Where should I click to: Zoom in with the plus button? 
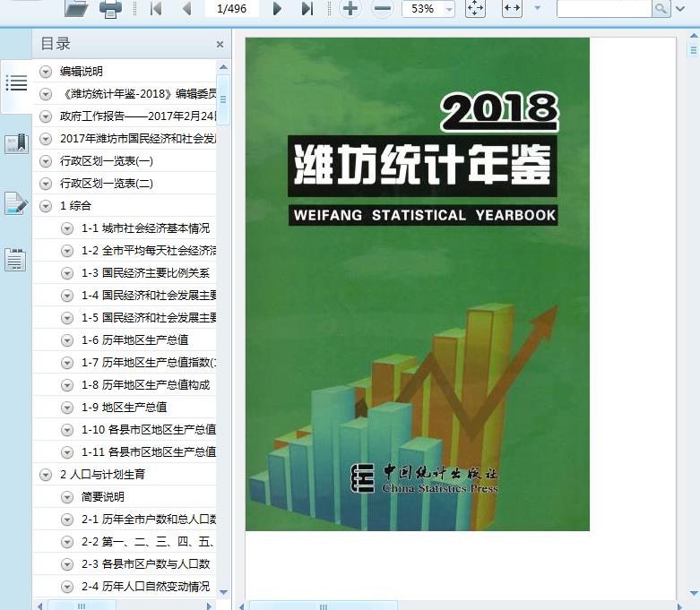(x=350, y=8)
